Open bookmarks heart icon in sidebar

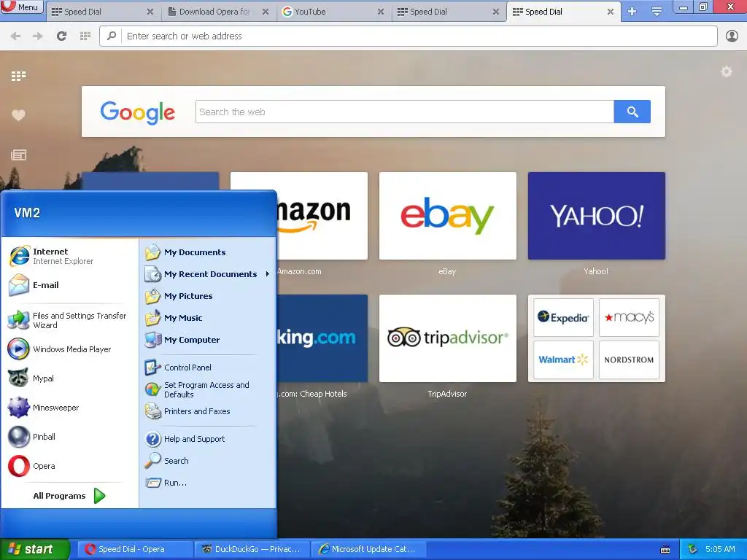point(18,114)
